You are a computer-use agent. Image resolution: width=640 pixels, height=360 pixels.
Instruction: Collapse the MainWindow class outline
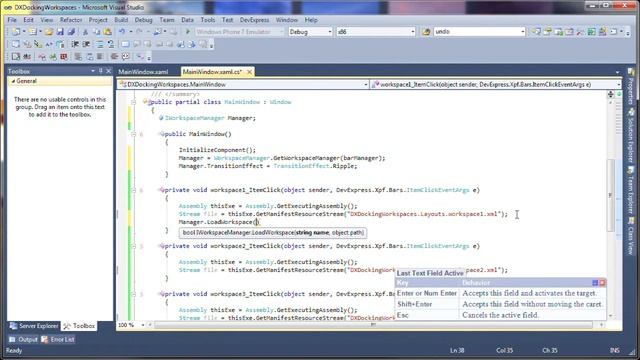point(133,102)
